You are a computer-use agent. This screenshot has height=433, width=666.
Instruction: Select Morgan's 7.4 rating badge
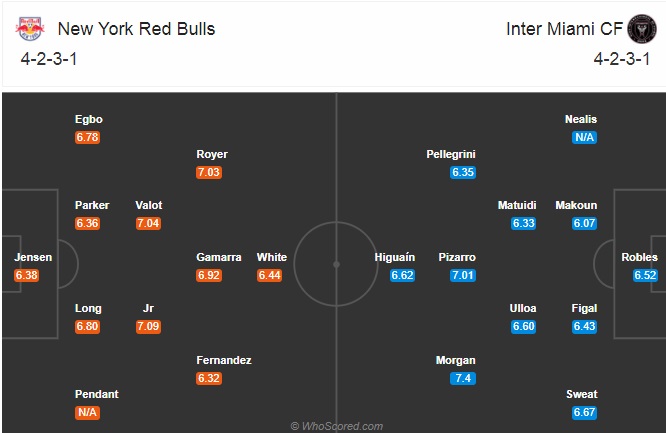coord(463,378)
